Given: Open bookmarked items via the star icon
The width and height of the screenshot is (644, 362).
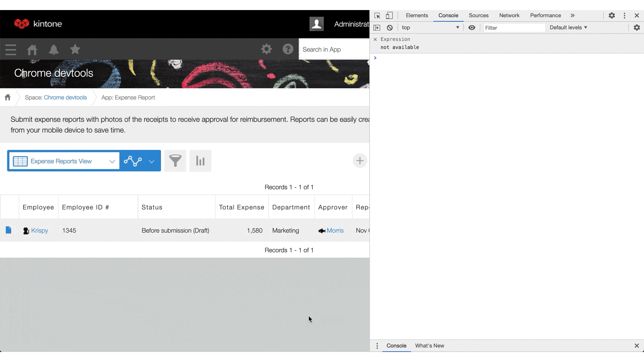Looking at the screenshot, I should point(75,49).
